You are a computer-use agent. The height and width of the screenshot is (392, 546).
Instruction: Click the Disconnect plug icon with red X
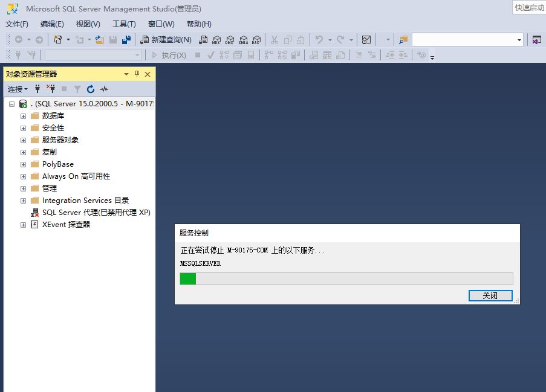[x=51, y=89]
